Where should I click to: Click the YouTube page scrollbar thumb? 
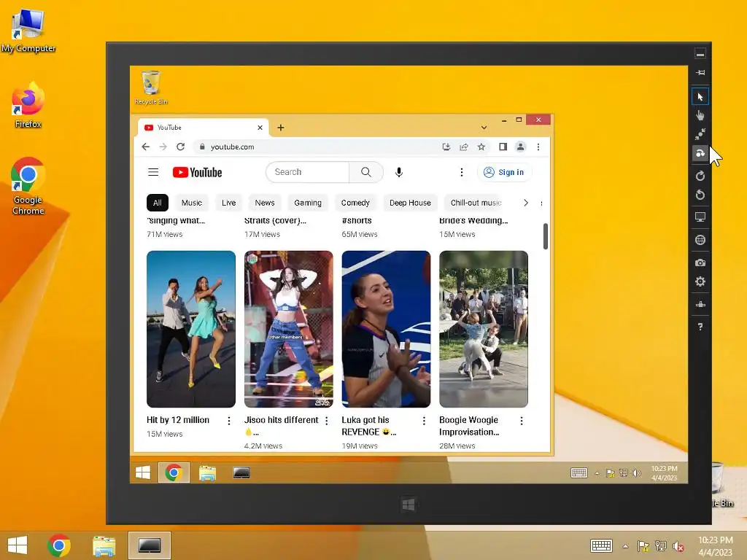[546, 236]
